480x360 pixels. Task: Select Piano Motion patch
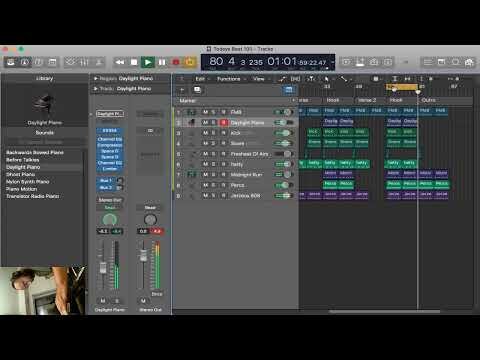tap(21, 189)
